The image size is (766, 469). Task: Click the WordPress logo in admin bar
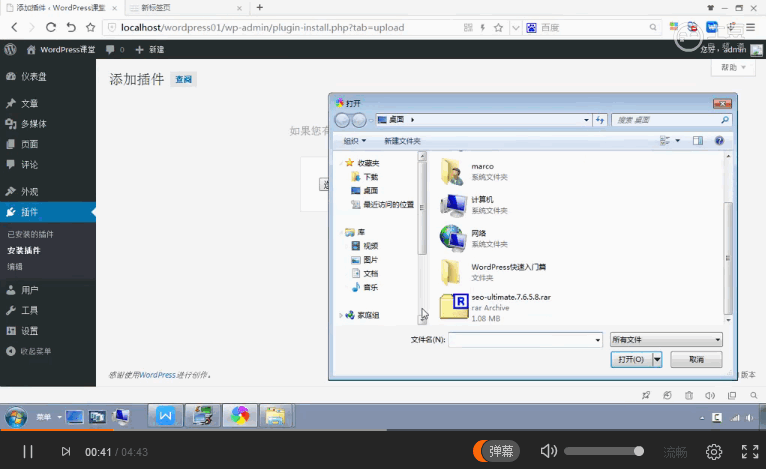pyautogui.click(x=10, y=49)
